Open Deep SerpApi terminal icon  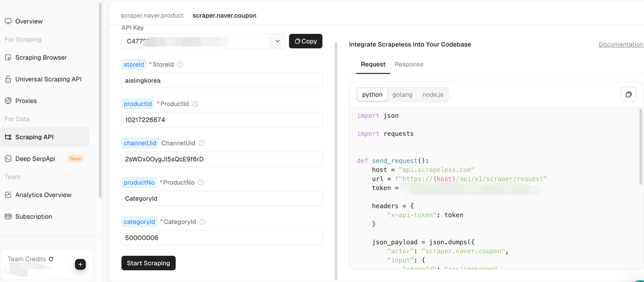coord(8,159)
